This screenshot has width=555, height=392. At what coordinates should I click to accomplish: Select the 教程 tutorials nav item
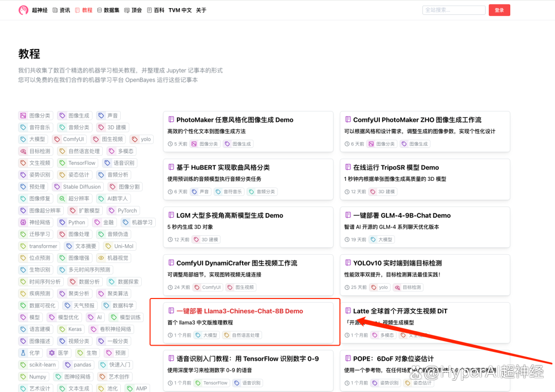[x=84, y=10]
